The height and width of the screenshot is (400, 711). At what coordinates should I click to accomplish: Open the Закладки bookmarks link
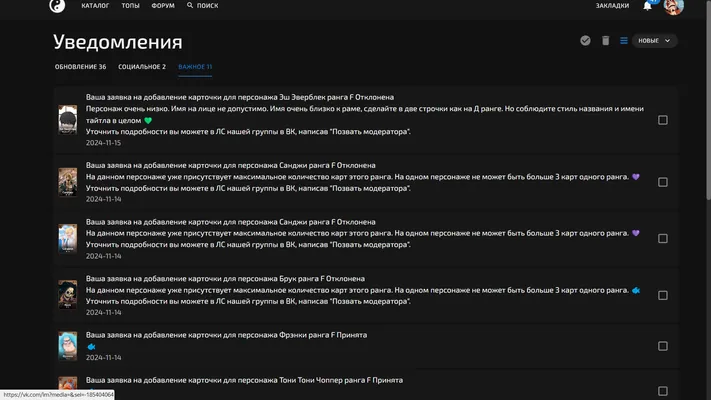click(x=612, y=5)
